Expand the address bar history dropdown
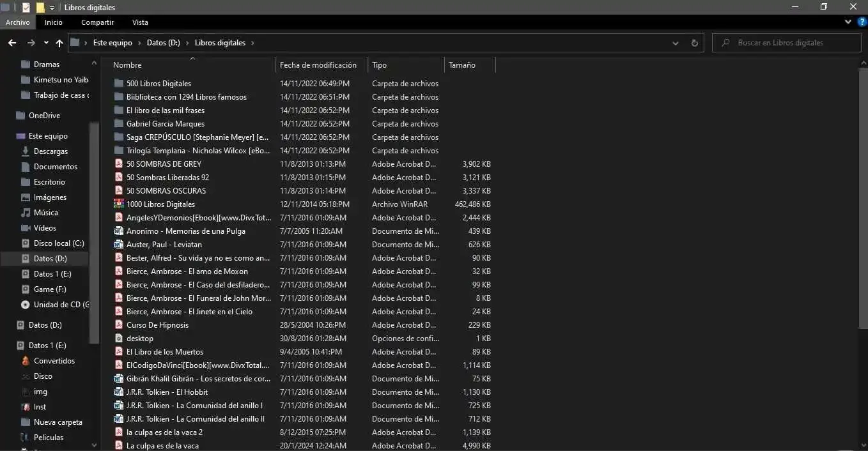The width and height of the screenshot is (868, 451). coord(676,43)
